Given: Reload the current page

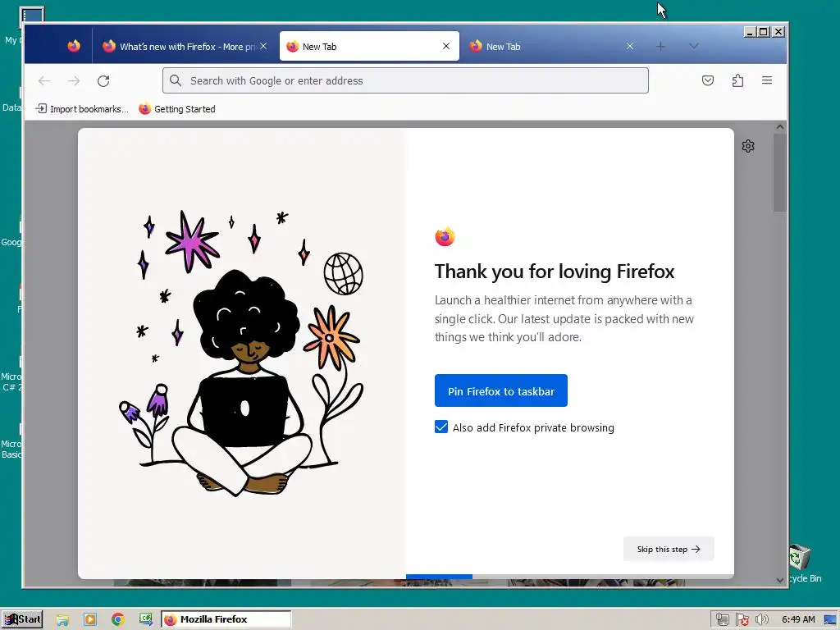Looking at the screenshot, I should 103,81.
